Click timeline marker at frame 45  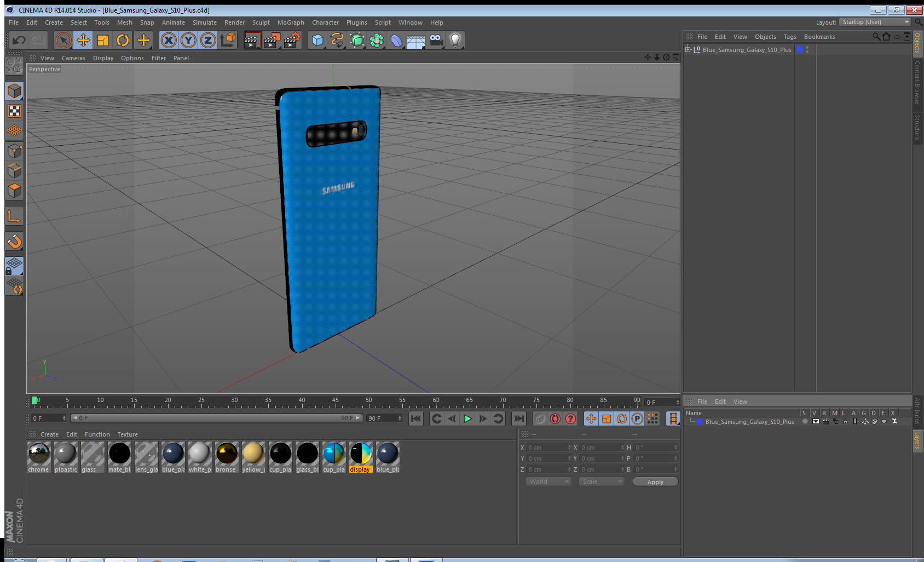click(x=335, y=402)
